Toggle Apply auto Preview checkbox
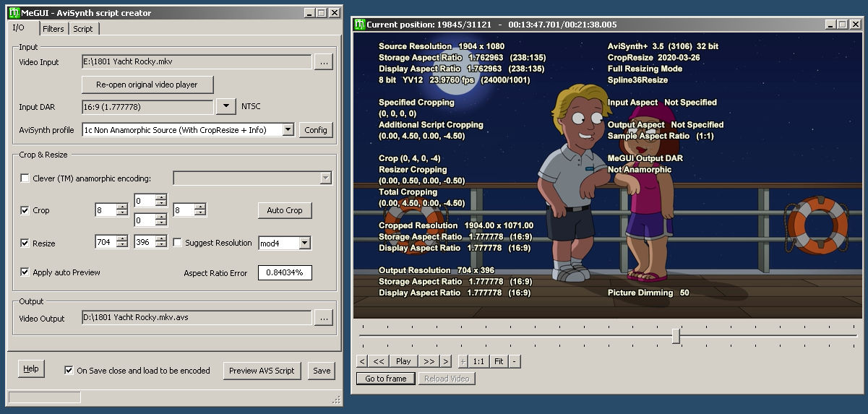The height and width of the screenshot is (414, 868). (x=25, y=272)
